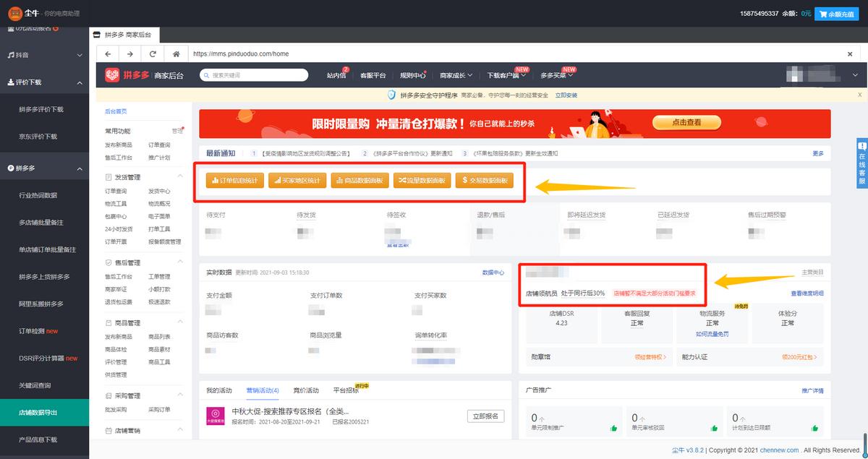Select 行业热词数据 in the left sidebar
The image size is (868, 459).
[x=38, y=194]
